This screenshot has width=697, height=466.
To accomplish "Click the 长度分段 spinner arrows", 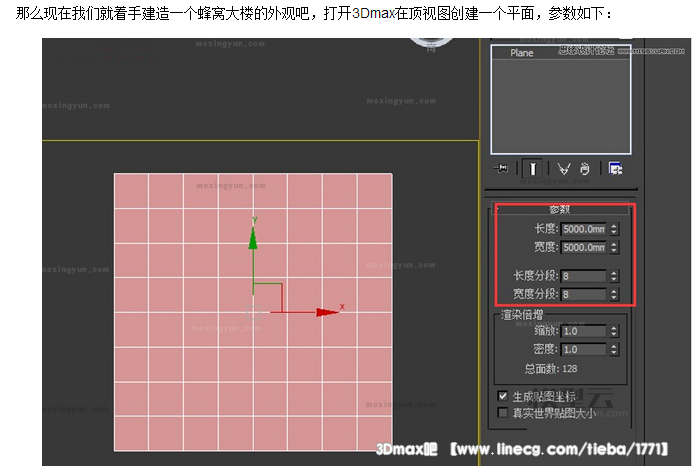I will [614, 276].
